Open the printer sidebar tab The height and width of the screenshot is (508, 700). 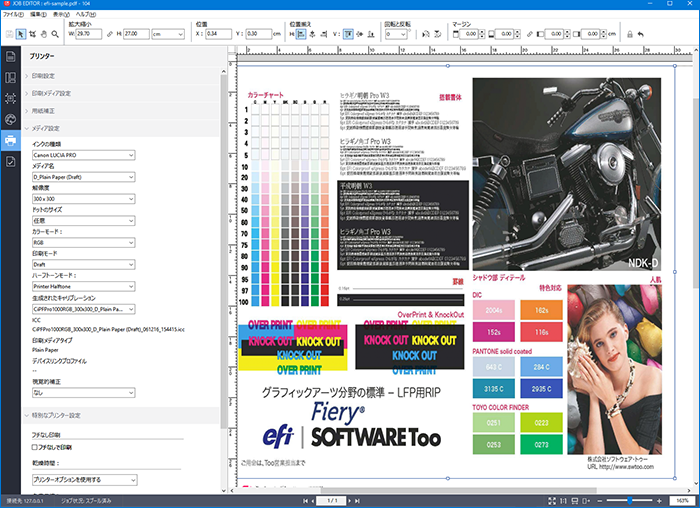10,141
